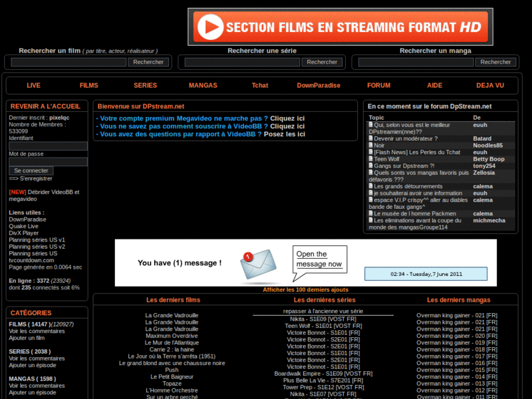
Task: Open série 'Teen Wolf - S1E01 [VOST FR]'
Action: [x=323, y=326]
